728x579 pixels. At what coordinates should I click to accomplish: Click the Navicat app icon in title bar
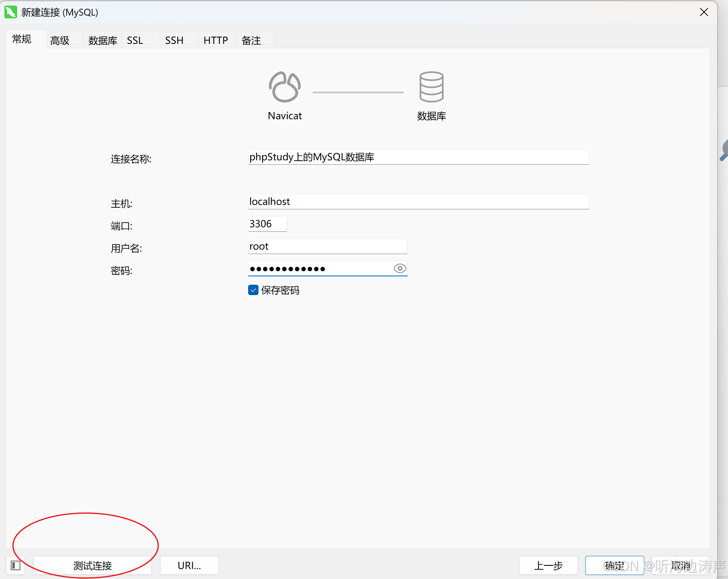[x=11, y=12]
